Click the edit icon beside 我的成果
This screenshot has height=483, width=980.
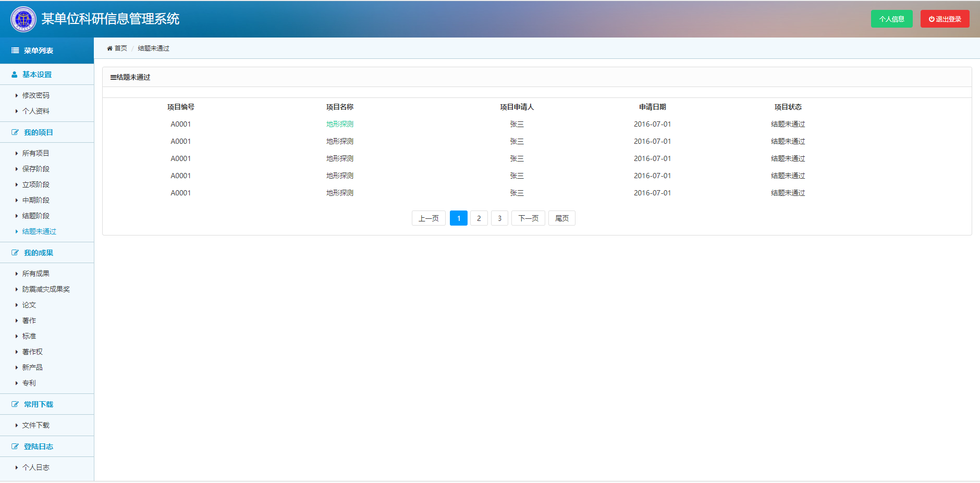pyautogui.click(x=15, y=253)
